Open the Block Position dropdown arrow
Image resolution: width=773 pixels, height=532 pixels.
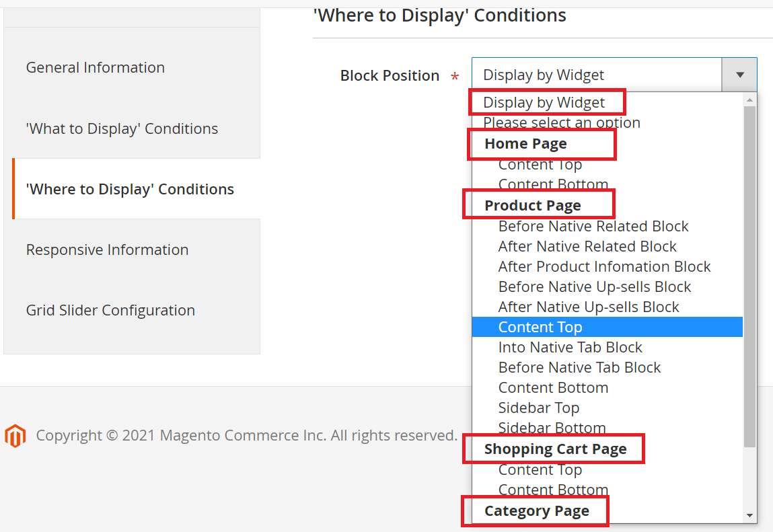pyautogui.click(x=739, y=75)
